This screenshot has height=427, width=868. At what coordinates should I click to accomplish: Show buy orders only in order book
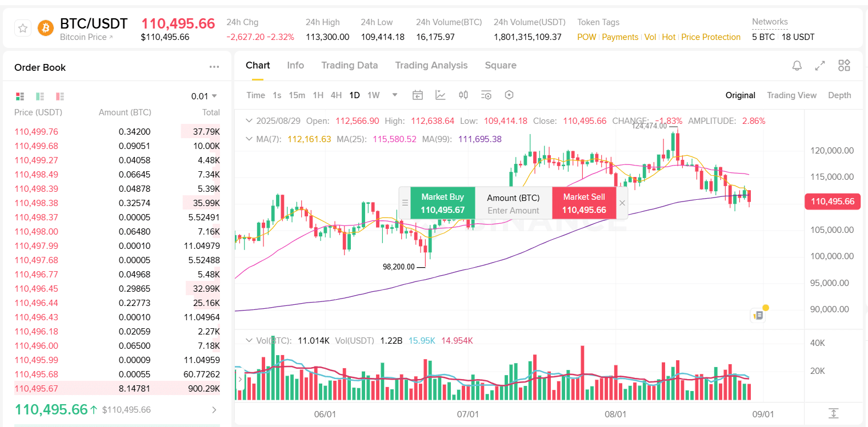click(x=39, y=96)
